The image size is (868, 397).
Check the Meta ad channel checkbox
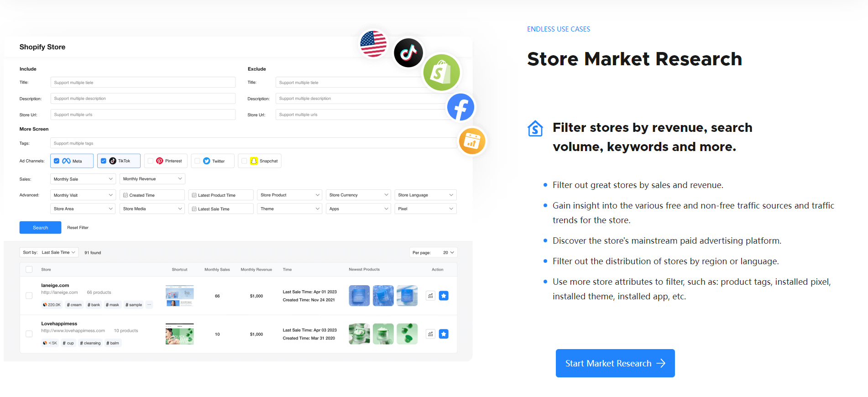(57, 161)
